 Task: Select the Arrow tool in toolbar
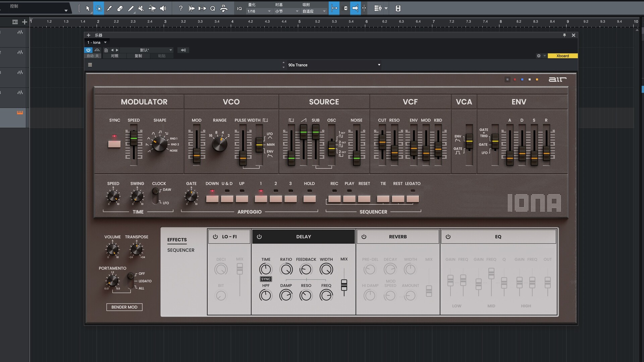(88, 8)
